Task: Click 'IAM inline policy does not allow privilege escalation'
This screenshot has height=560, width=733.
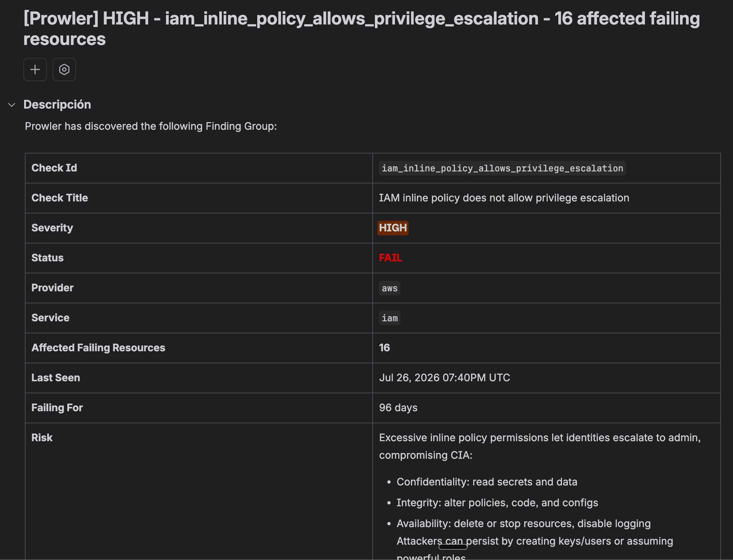Action: point(504,198)
